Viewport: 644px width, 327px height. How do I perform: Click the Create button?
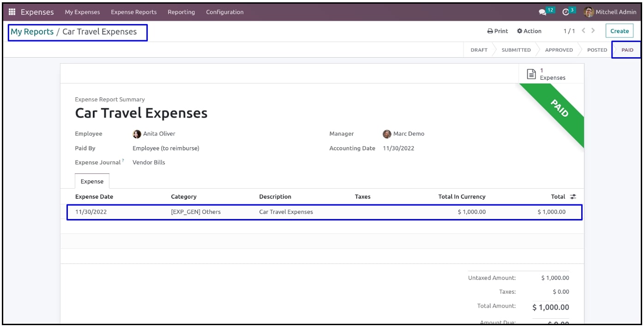coord(620,31)
